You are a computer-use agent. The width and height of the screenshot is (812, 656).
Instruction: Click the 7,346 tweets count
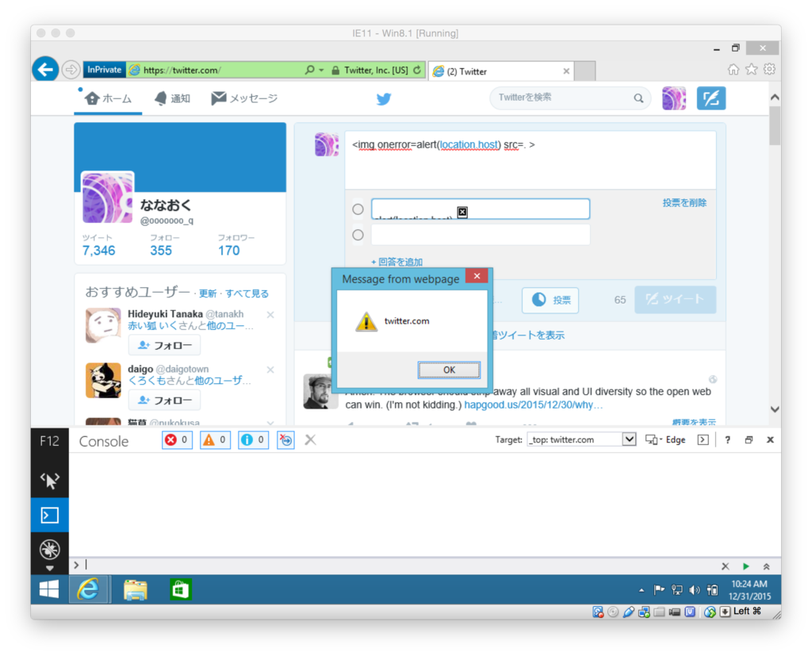pyautogui.click(x=98, y=251)
